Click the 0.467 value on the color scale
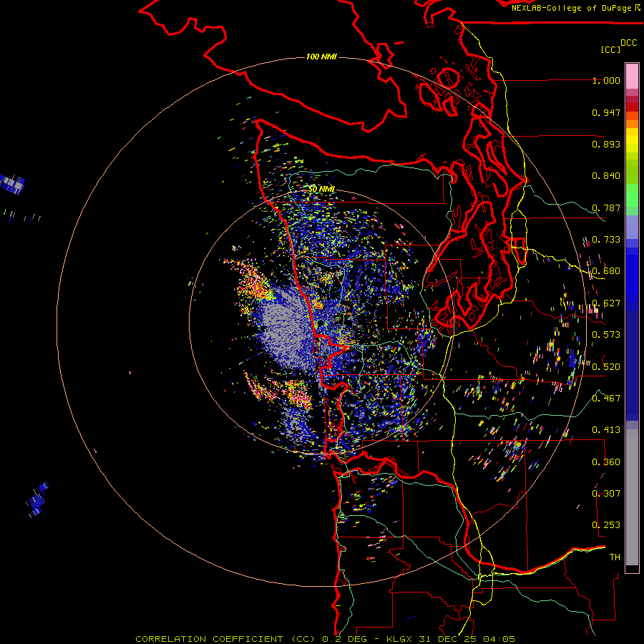 pyautogui.click(x=606, y=399)
